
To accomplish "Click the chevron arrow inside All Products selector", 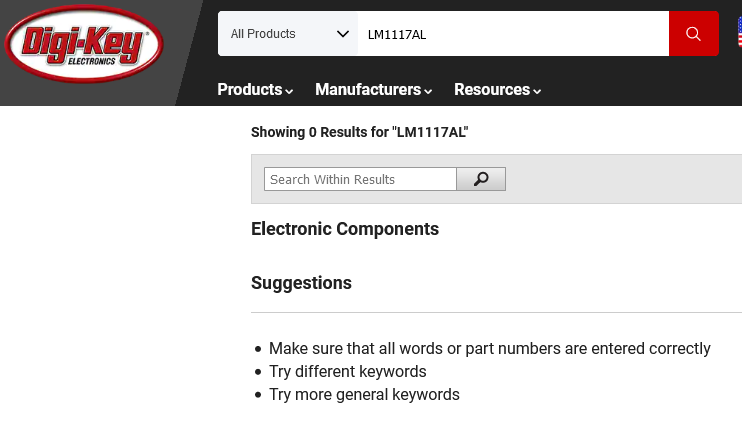I will [343, 34].
